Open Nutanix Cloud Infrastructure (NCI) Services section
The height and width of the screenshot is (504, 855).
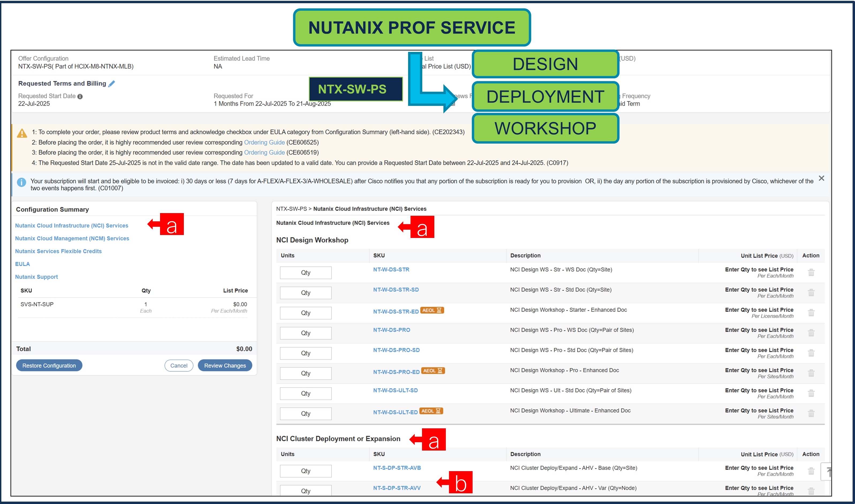click(x=72, y=225)
